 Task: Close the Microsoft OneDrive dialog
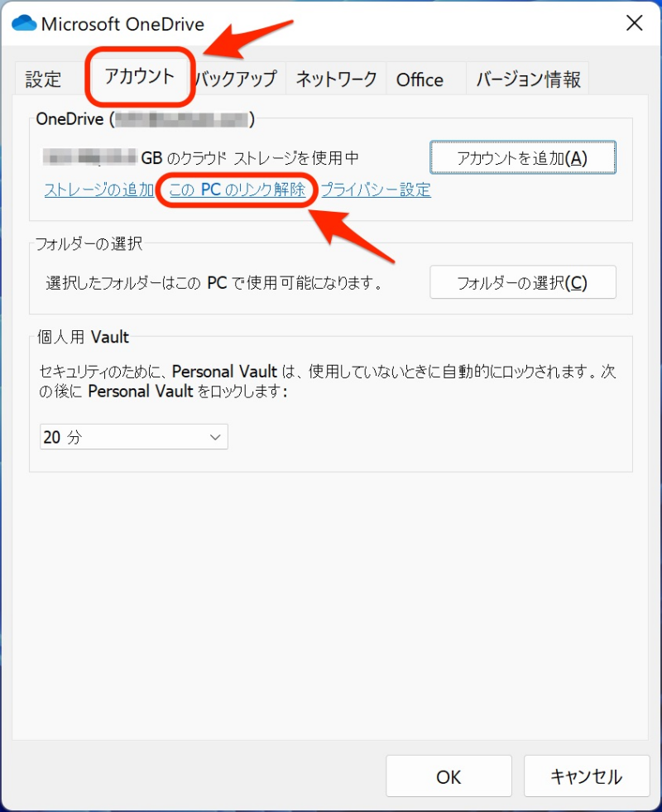click(634, 23)
